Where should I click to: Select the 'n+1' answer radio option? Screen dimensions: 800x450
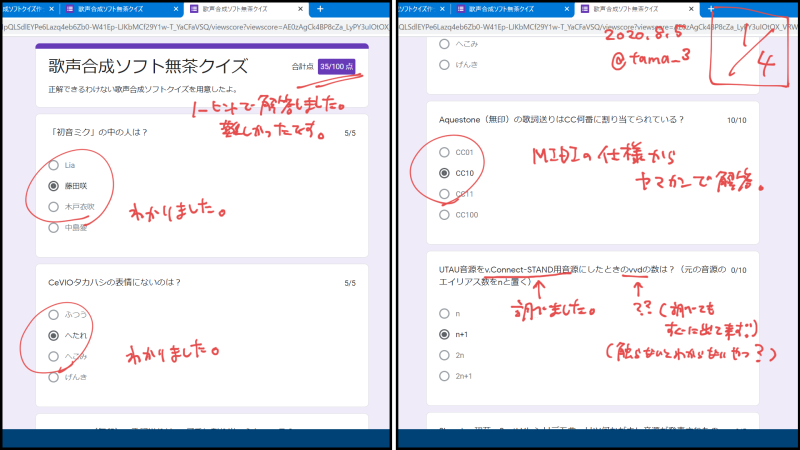click(x=444, y=334)
